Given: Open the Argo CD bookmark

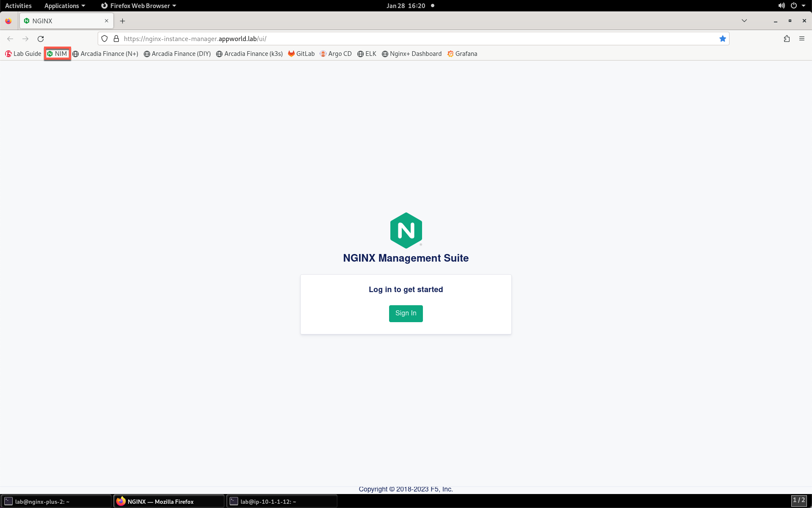Looking at the screenshot, I should [336, 54].
